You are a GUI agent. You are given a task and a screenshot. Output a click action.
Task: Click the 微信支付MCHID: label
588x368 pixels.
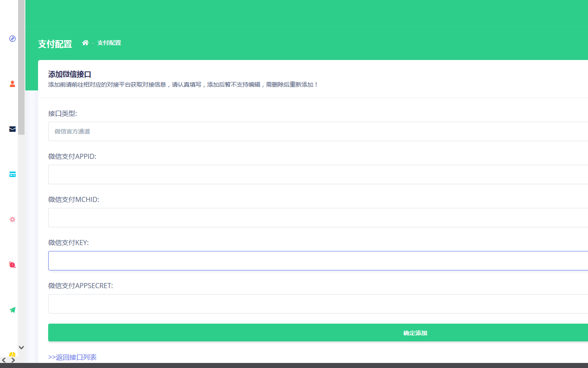click(x=74, y=199)
